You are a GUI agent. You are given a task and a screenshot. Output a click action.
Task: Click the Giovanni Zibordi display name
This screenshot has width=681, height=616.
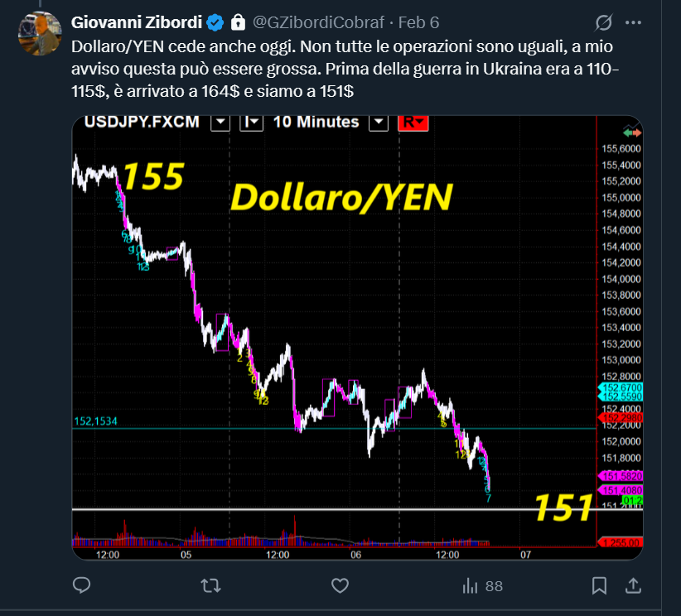137,22
